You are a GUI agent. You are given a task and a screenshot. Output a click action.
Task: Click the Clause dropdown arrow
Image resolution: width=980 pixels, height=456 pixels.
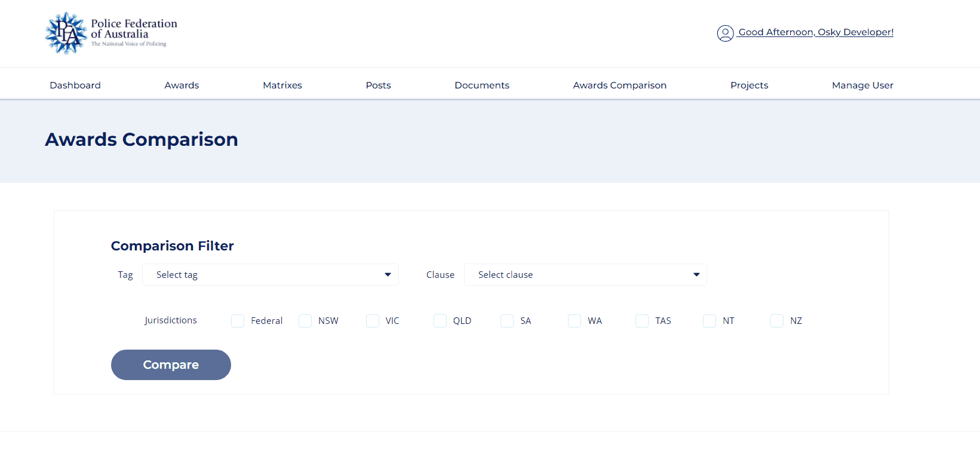tap(696, 275)
